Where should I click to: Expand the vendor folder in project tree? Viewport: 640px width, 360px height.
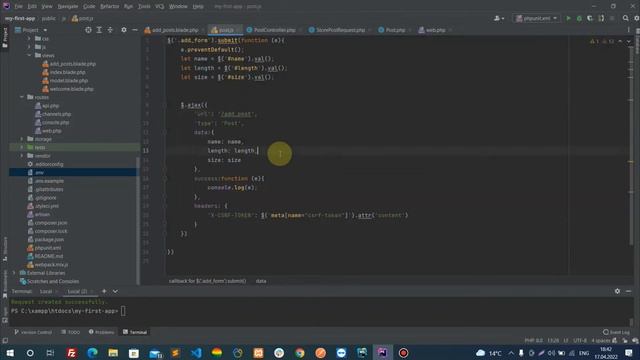point(22,156)
